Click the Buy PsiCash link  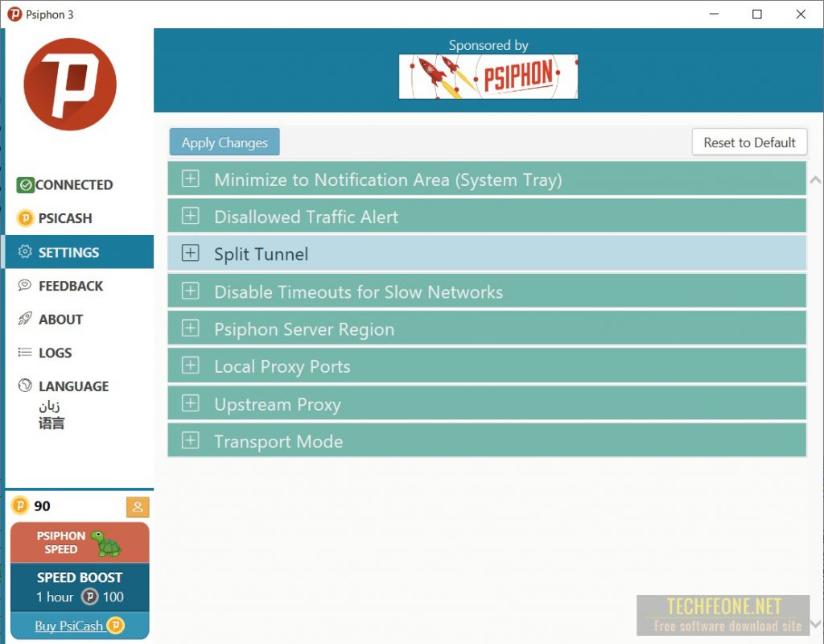[69, 626]
